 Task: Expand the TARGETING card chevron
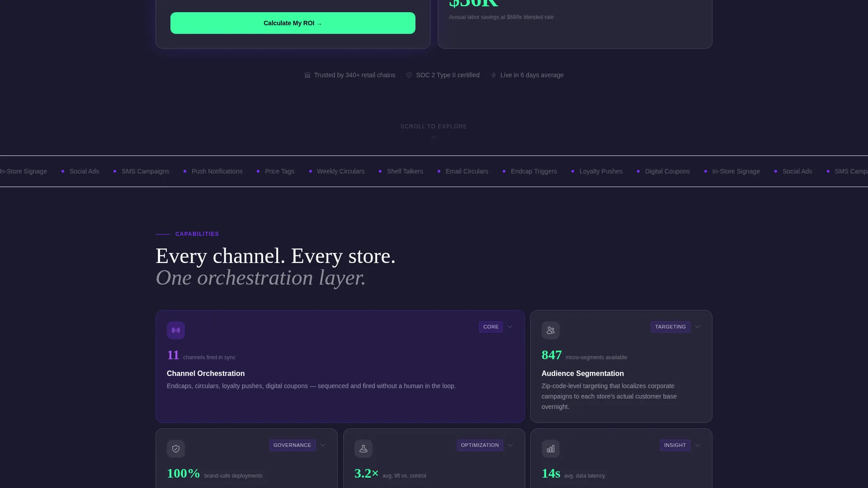click(698, 327)
